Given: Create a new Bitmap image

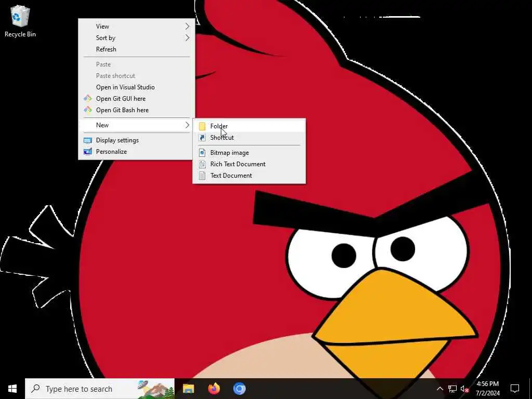Looking at the screenshot, I should click(x=249, y=153).
